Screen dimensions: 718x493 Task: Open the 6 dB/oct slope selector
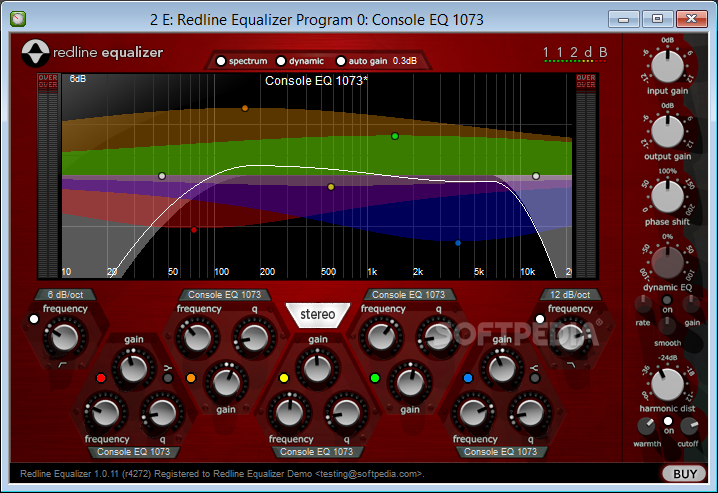pyautogui.click(x=65, y=295)
